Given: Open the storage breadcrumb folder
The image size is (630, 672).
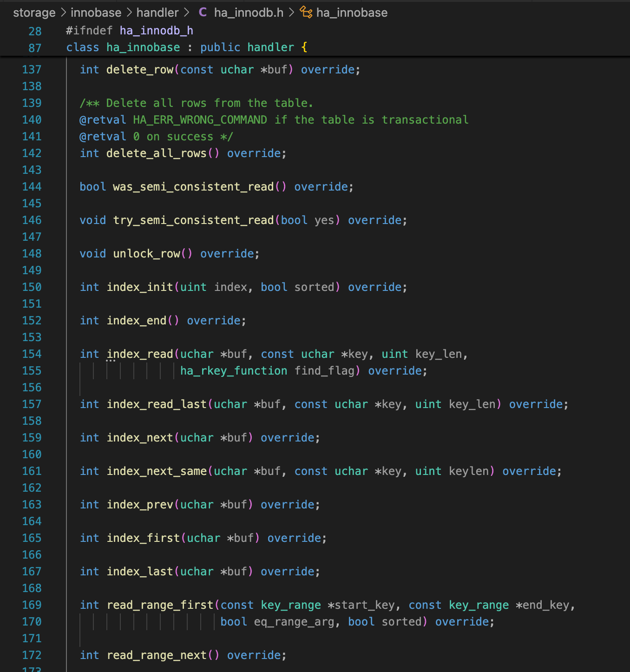Looking at the screenshot, I should click(x=34, y=13).
